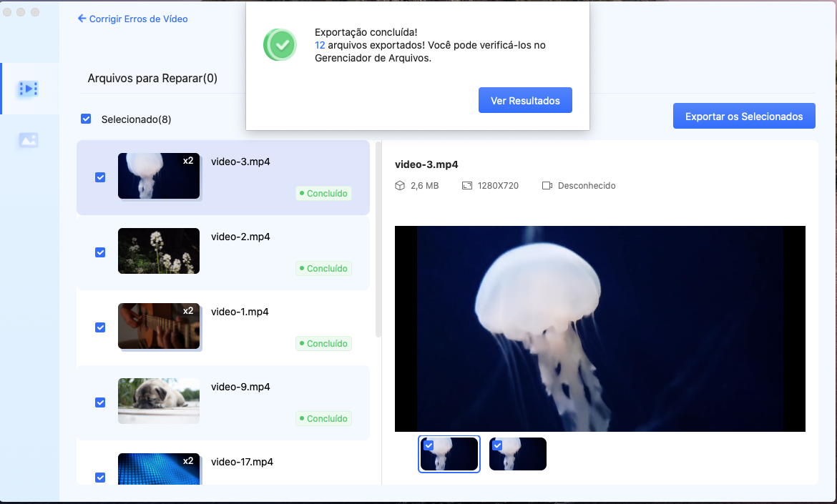Open the second repaired jellyfish preview thumbnail

tap(518, 454)
